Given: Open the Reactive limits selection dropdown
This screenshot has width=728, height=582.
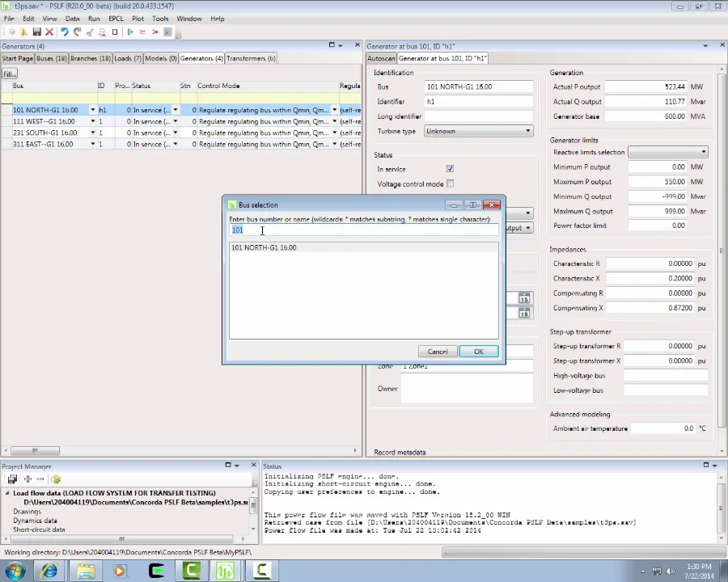Looking at the screenshot, I should [x=667, y=152].
